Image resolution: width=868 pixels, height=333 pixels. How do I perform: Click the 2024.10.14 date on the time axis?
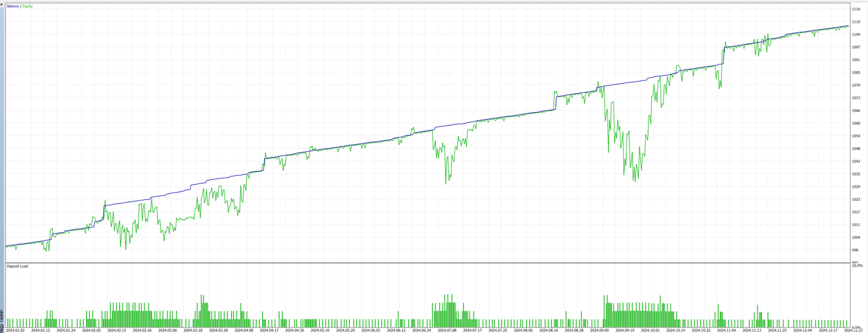[x=676, y=330]
